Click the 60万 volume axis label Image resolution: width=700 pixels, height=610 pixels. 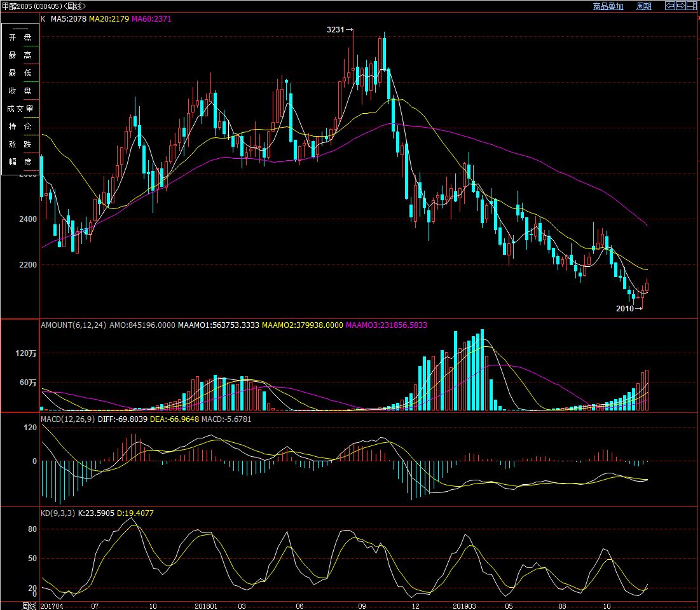pos(28,383)
